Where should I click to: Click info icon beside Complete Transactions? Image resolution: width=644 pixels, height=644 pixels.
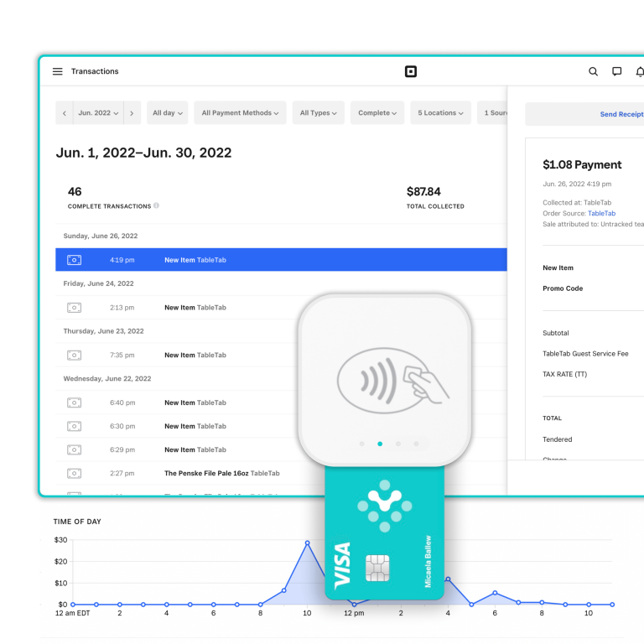156,205
